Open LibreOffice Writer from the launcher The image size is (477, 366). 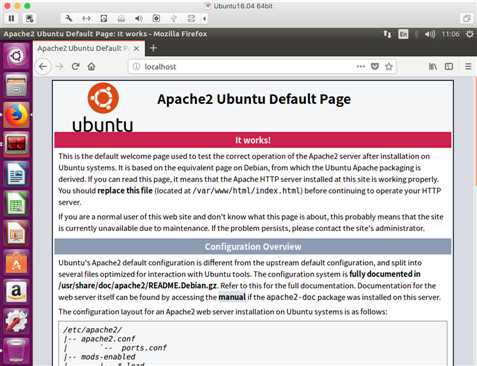(16, 174)
